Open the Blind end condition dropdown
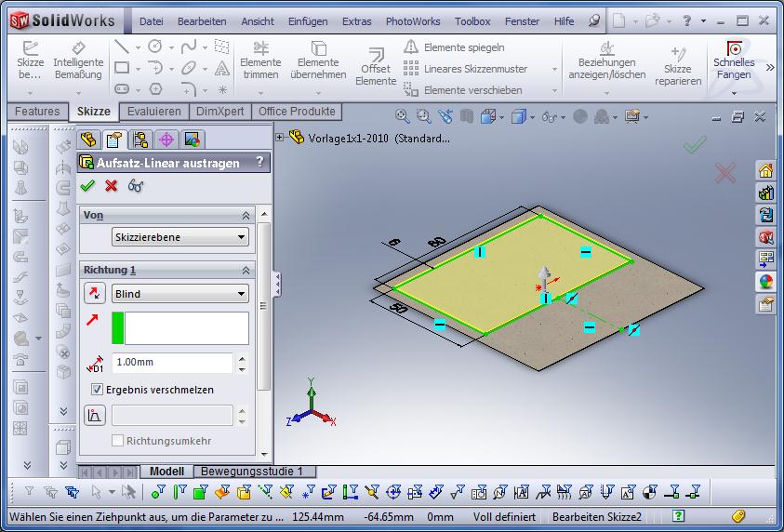Viewport: 784px width, 532px height. point(180,294)
